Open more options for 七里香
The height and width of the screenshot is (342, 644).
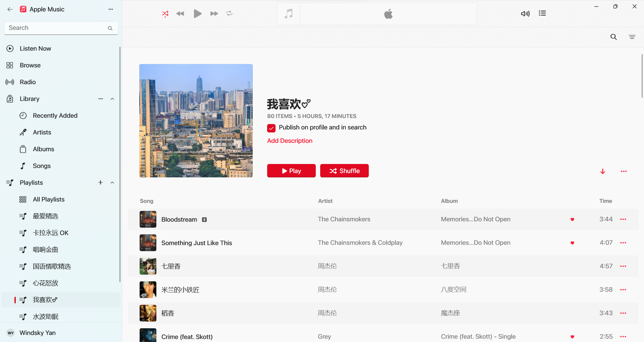coord(623,266)
